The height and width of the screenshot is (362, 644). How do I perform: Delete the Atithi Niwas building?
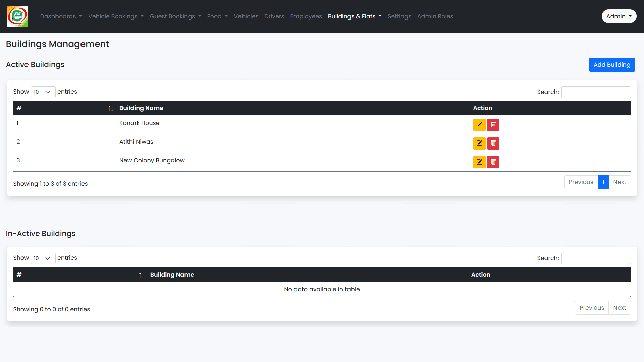(x=493, y=143)
